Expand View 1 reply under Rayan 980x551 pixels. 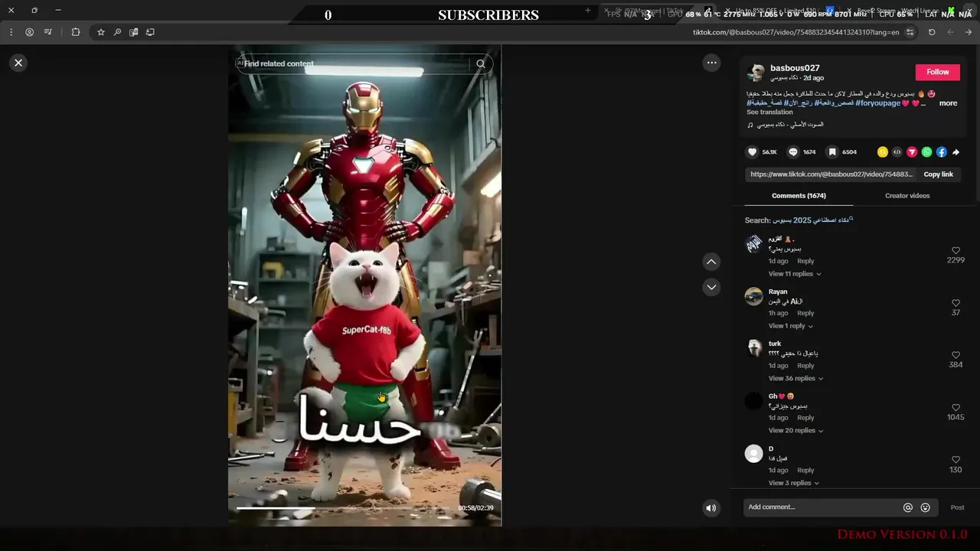click(x=791, y=326)
